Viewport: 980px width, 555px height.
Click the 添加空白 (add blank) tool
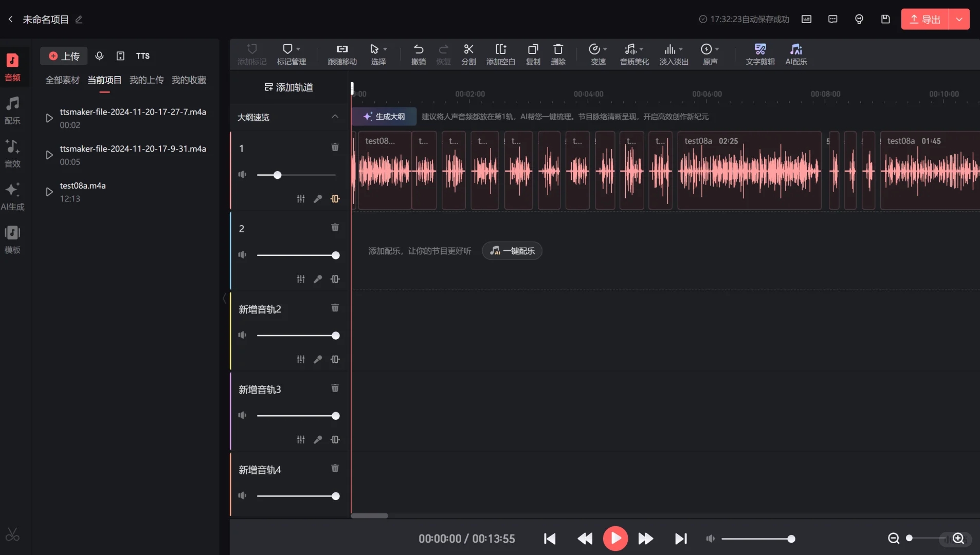[501, 54]
